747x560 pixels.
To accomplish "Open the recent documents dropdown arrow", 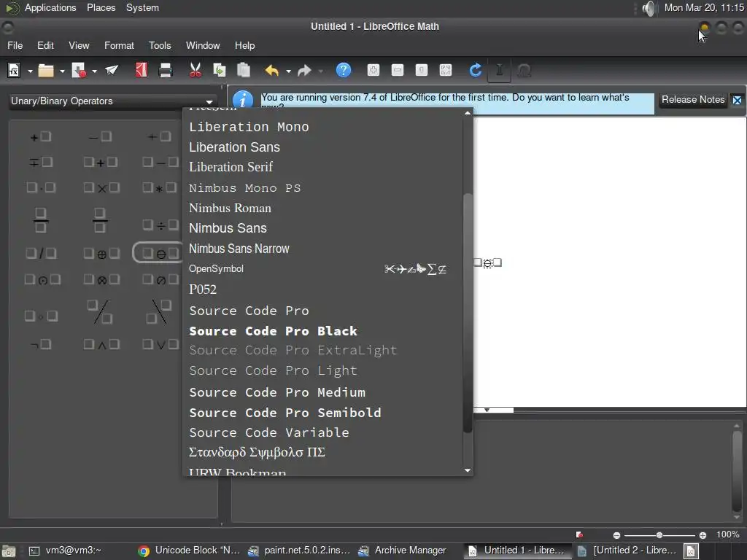I will click(x=62, y=71).
